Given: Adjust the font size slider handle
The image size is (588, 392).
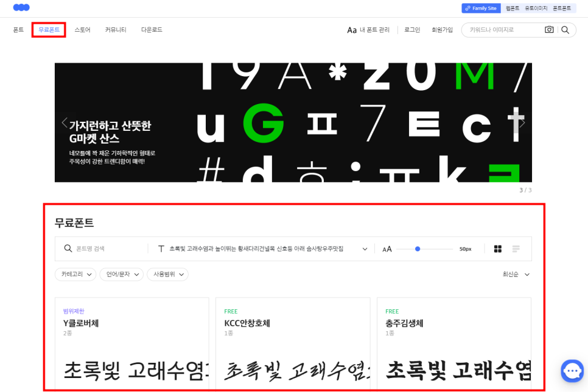Looking at the screenshot, I should coord(418,249).
